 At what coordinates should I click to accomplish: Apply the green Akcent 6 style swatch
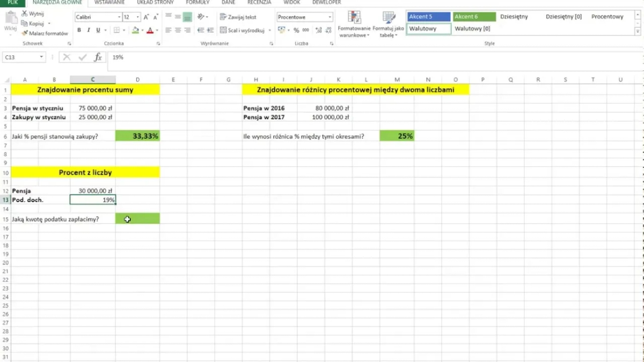pyautogui.click(x=474, y=17)
